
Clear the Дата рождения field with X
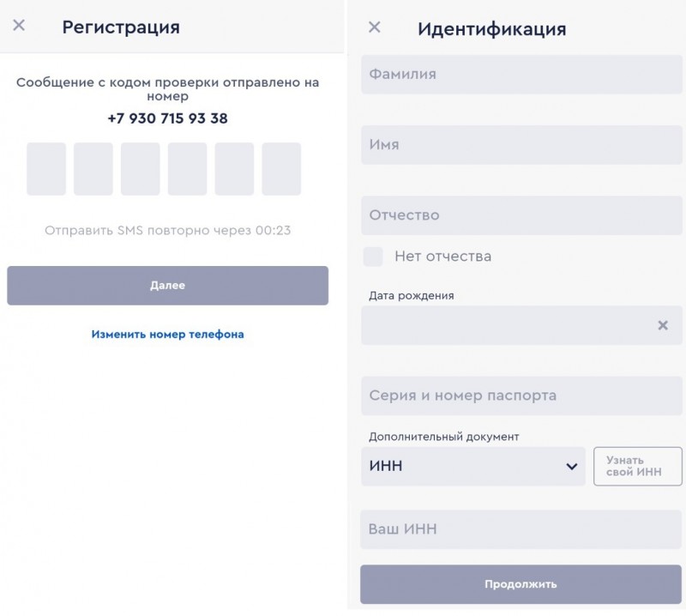click(x=663, y=325)
